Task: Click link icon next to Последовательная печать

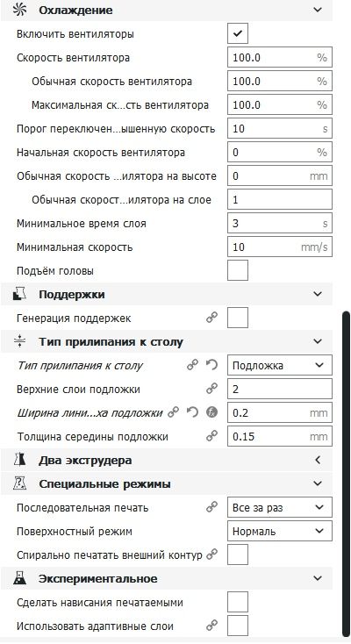Action: (x=211, y=508)
